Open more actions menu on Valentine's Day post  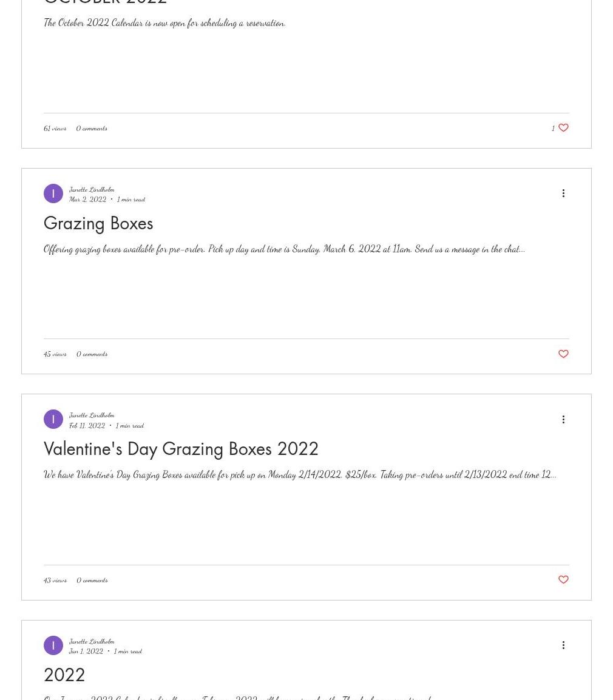pos(563,420)
